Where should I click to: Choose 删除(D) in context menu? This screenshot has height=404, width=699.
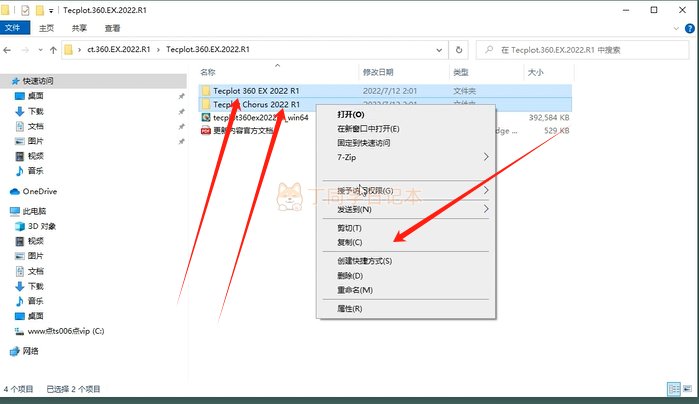[406, 276]
